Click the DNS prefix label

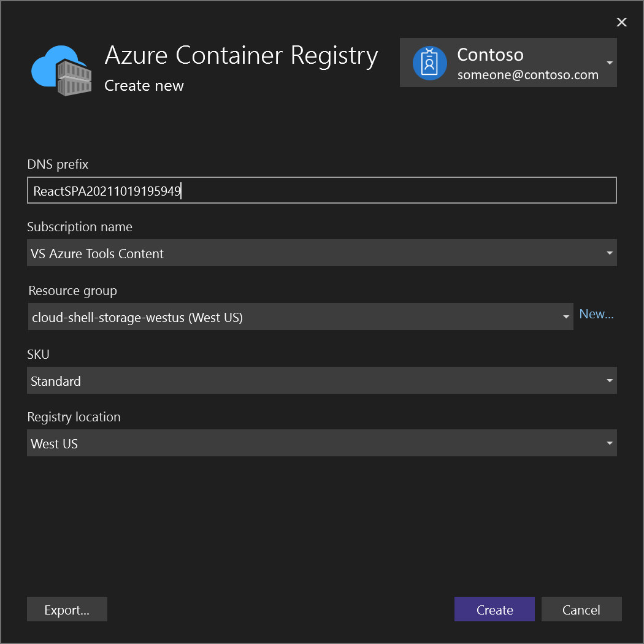coord(57,164)
